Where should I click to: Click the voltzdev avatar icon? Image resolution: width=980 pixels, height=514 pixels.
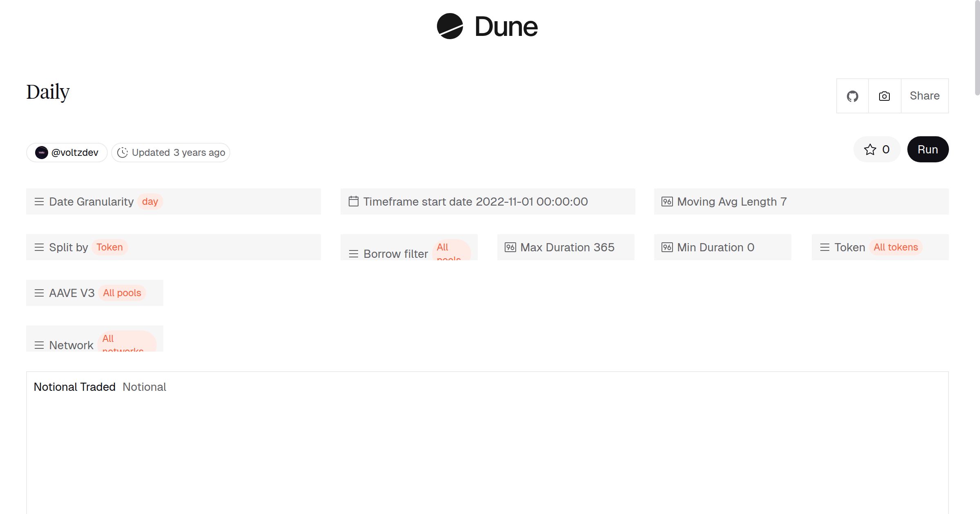41,153
